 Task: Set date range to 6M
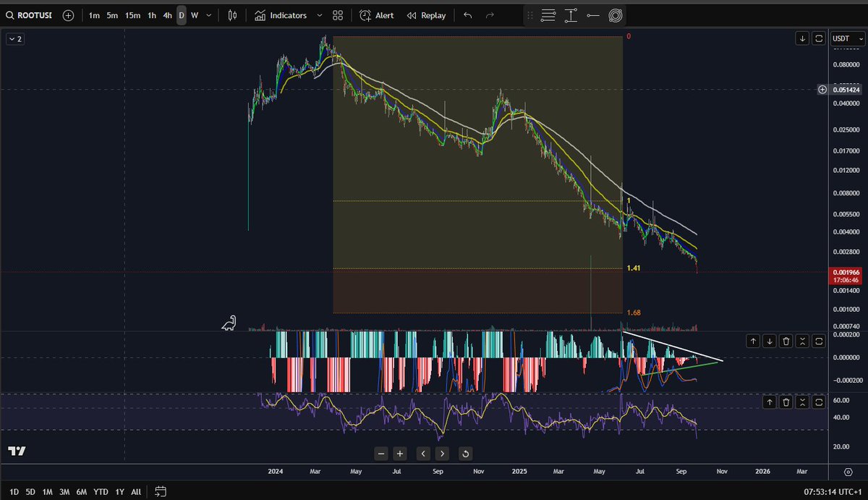(82, 492)
